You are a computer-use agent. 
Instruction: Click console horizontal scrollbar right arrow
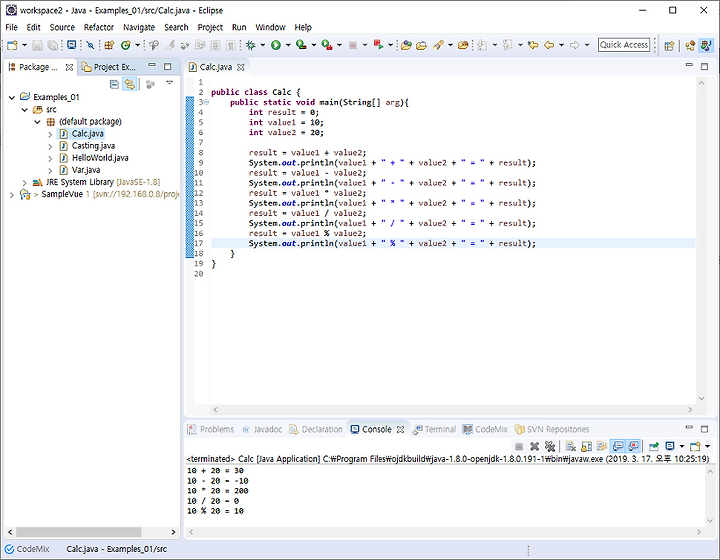click(x=699, y=532)
